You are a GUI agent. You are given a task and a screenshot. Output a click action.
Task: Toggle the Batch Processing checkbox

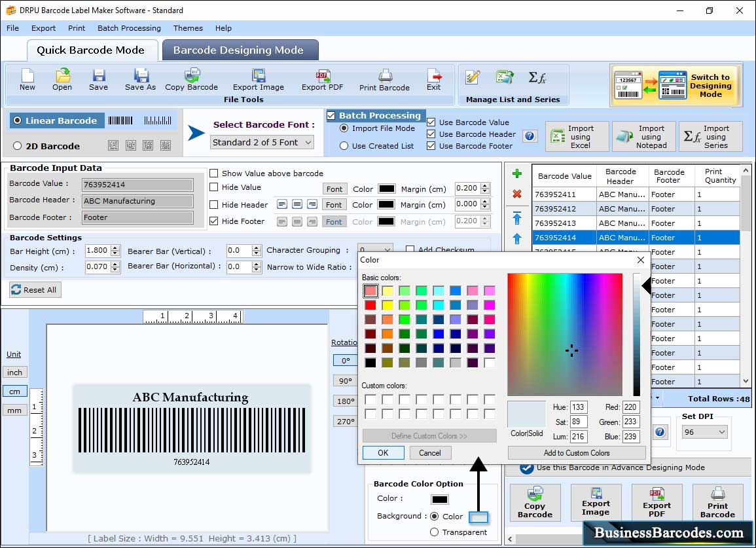(331, 115)
